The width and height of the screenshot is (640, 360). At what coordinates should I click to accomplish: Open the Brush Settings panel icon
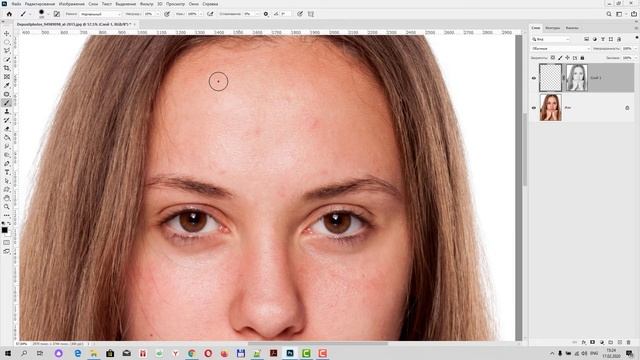point(57,14)
